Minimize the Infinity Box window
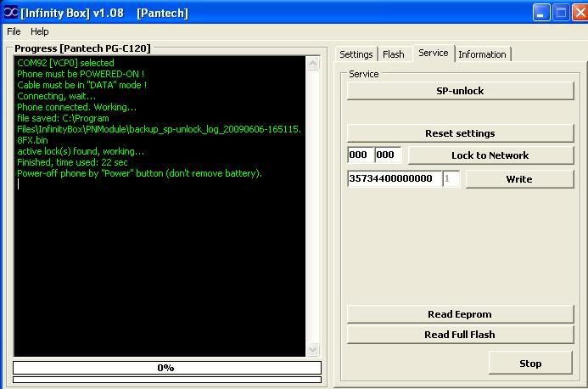 (541, 13)
